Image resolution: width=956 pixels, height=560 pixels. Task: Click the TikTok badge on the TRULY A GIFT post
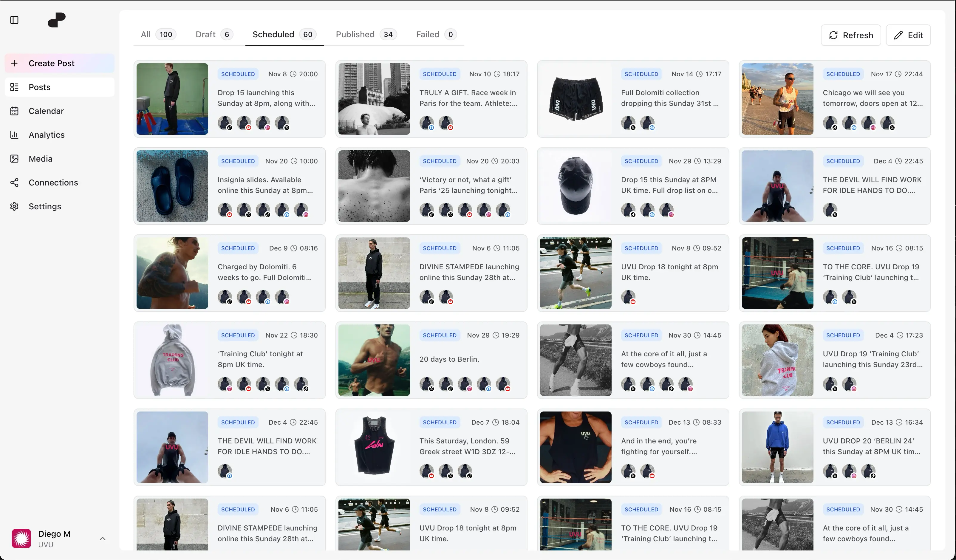431,128
